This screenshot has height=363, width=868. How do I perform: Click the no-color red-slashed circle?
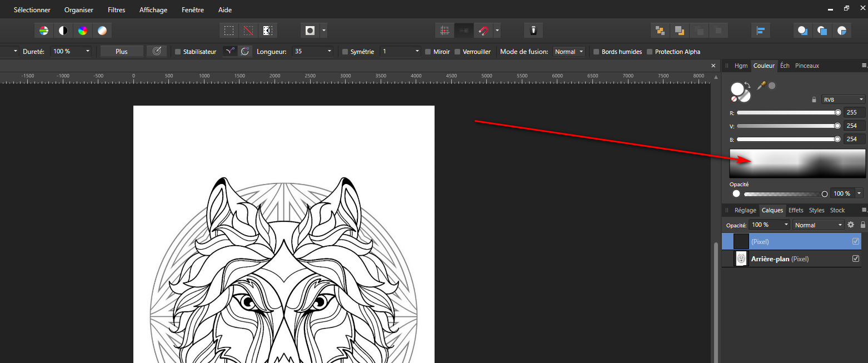734,99
